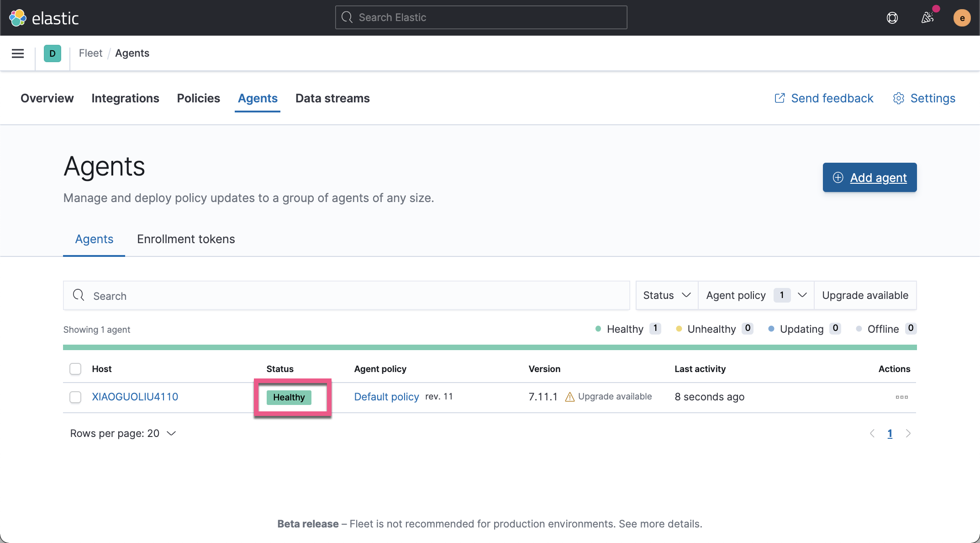
Task: Toggle the Unhealthy status filter badge
Action: pyautogui.click(x=713, y=329)
